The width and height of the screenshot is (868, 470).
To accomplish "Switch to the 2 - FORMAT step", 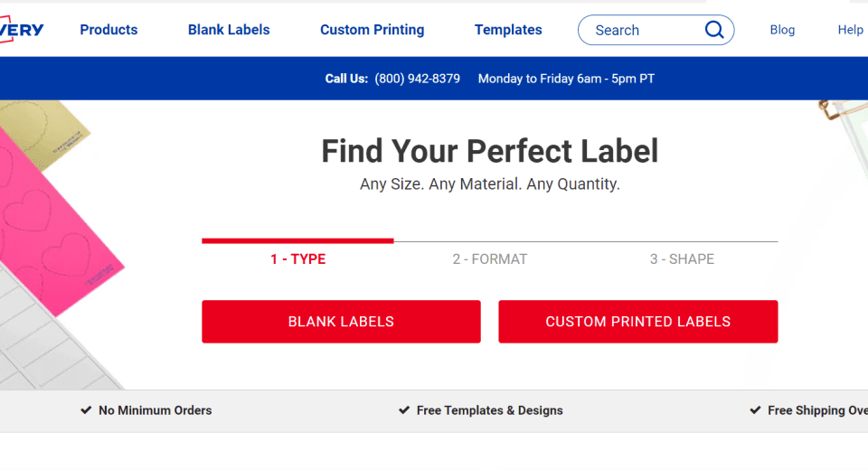I will (490, 259).
